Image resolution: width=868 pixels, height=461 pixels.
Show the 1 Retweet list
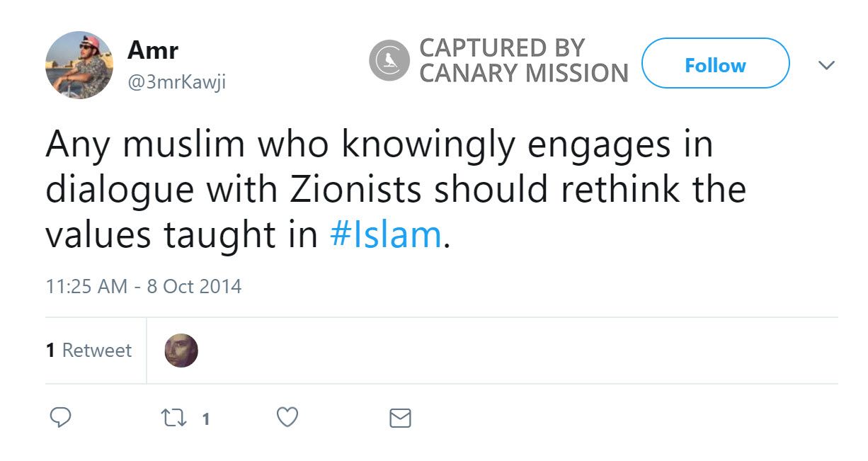[89, 351]
